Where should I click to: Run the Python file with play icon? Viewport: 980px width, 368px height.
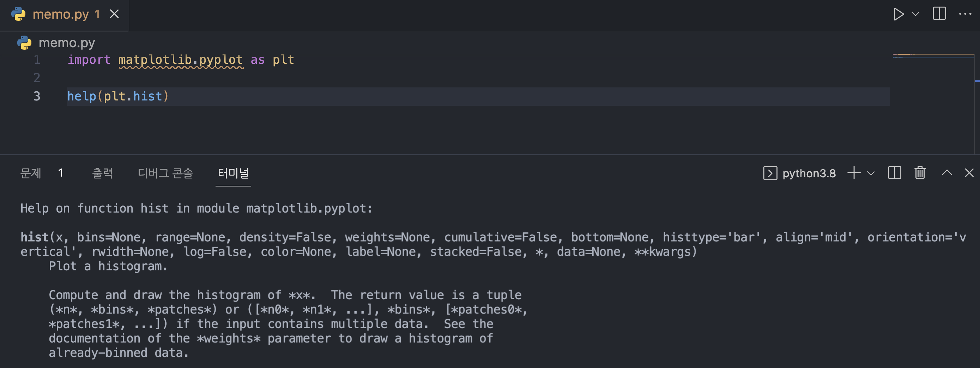898,14
